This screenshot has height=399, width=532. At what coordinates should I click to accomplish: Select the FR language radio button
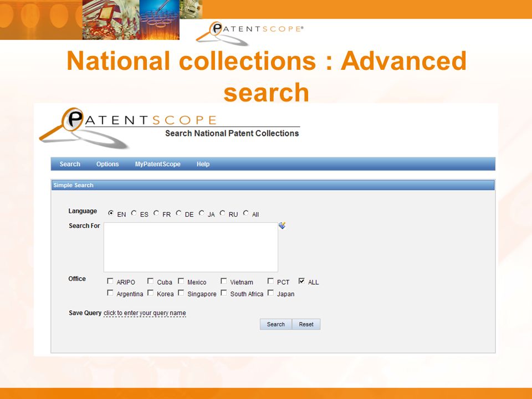coord(156,213)
